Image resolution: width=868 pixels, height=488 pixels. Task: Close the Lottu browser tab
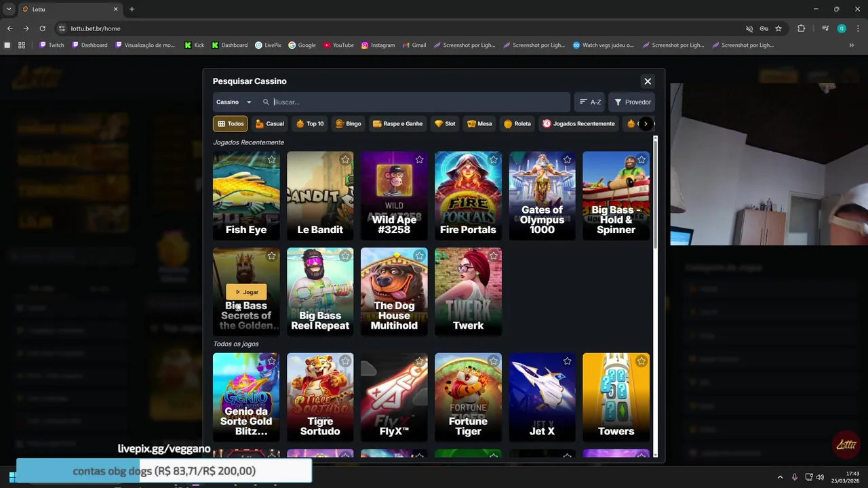pyautogui.click(x=115, y=9)
